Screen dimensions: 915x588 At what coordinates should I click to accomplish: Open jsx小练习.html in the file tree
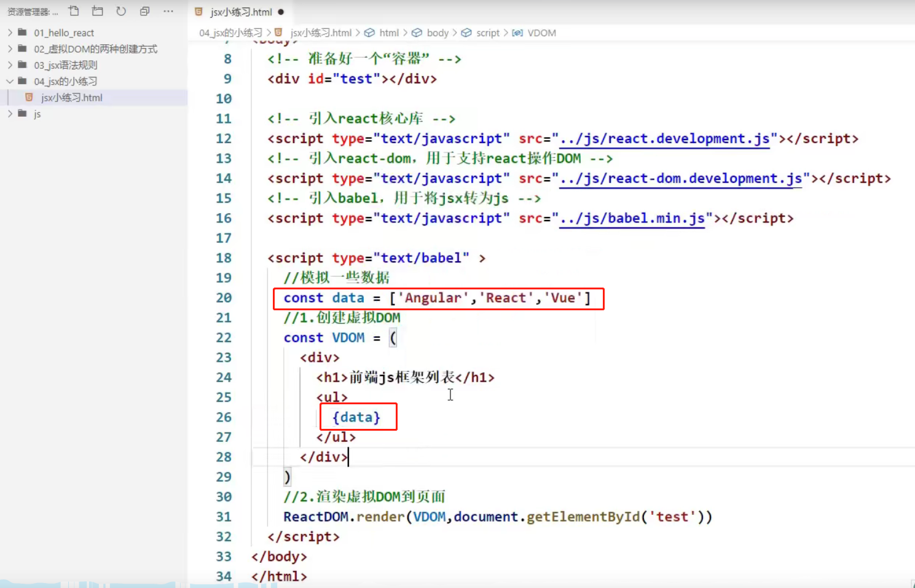pos(71,97)
